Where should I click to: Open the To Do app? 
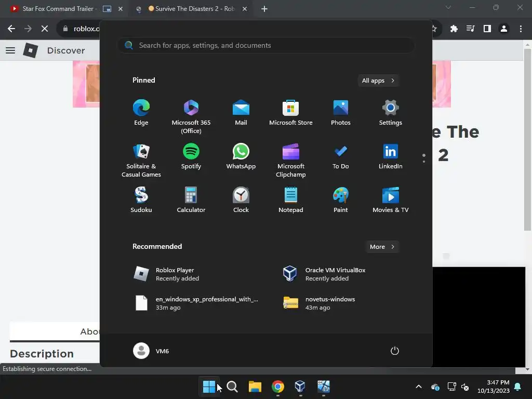(341, 156)
